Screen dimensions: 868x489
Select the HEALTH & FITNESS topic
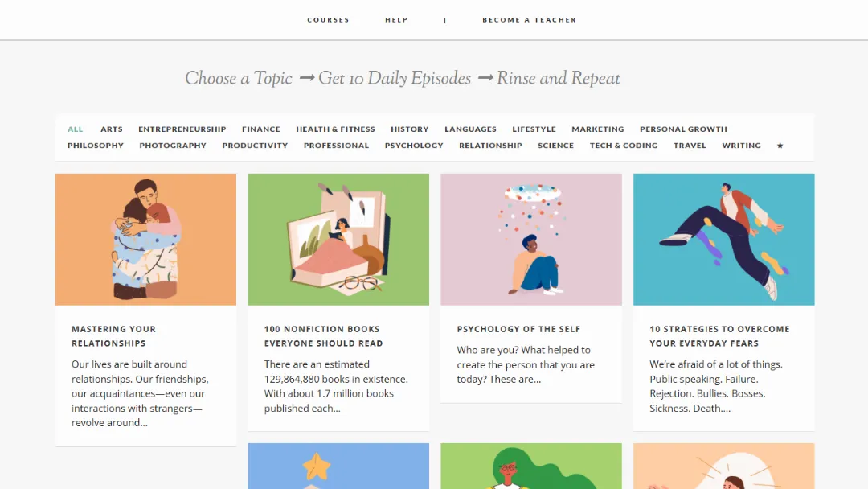coord(335,129)
